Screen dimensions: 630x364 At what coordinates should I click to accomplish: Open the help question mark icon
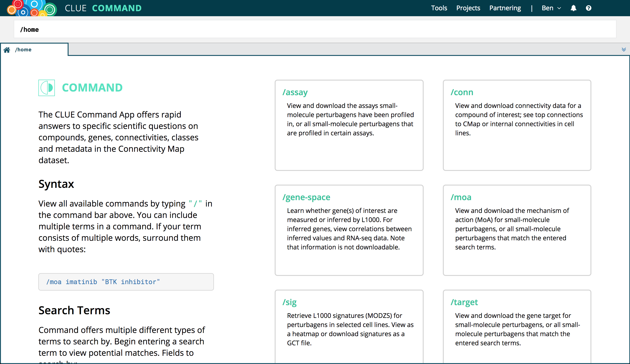click(588, 8)
